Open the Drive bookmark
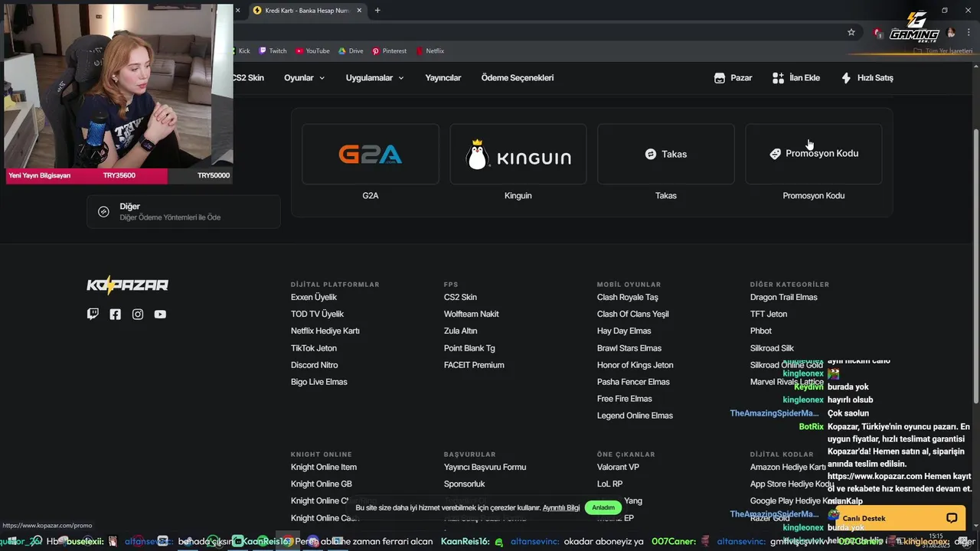This screenshot has width=980, height=551. coord(351,51)
